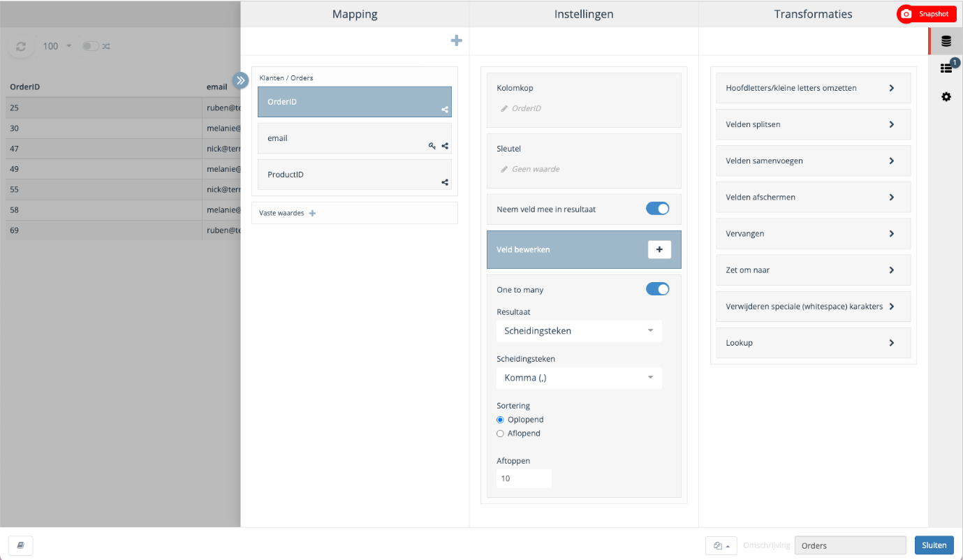Click the refresh data icon
963x560 pixels.
click(x=21, y=46)
